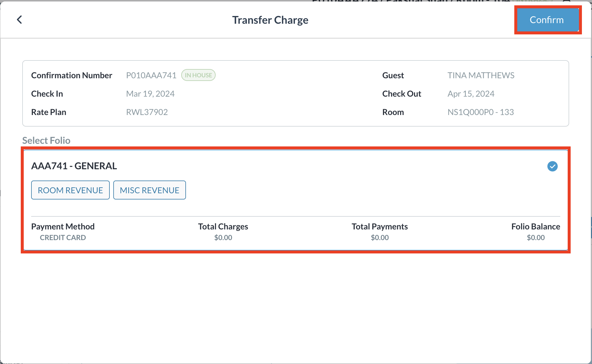Click the Folio Balance column label
The image size is (592, 364).
pyautogui.click(x=536, y=226)
